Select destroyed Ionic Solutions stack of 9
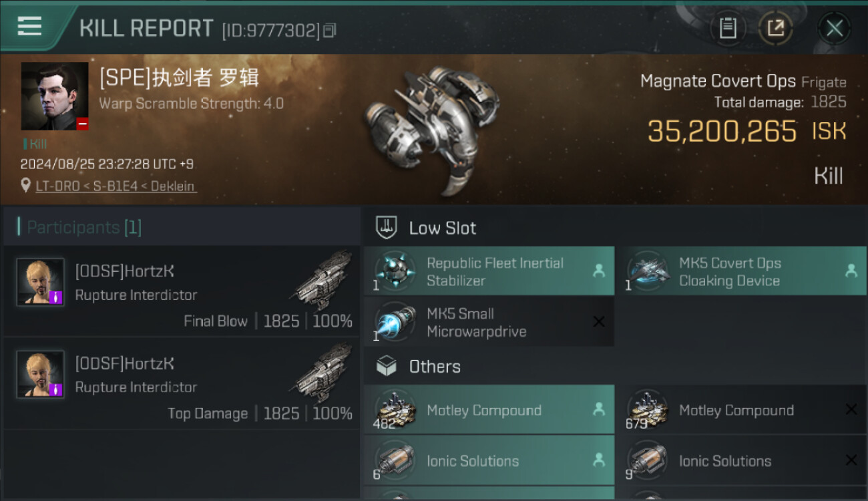The width and height of the screenshot is (868, 501). tap(740, 460)
